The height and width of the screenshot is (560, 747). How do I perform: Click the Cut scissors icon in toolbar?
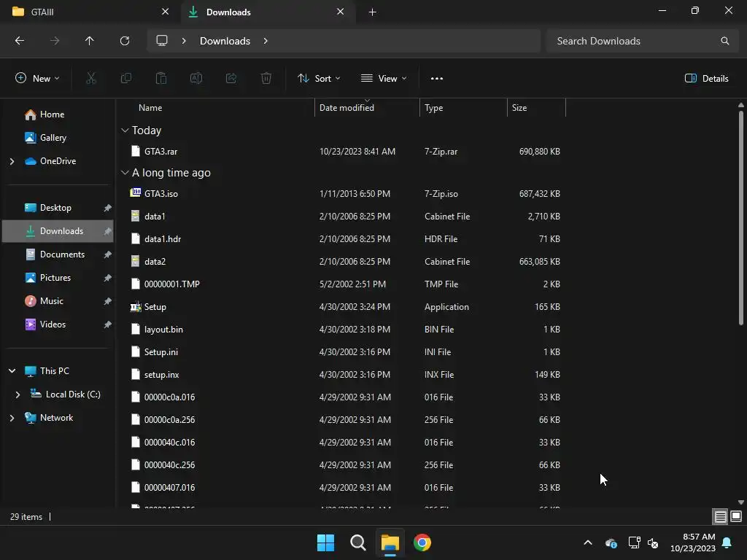[x=90, y=78]
